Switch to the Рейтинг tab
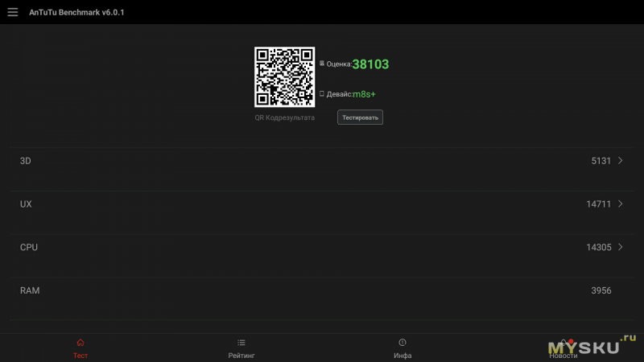 click(x=242, y=348)
